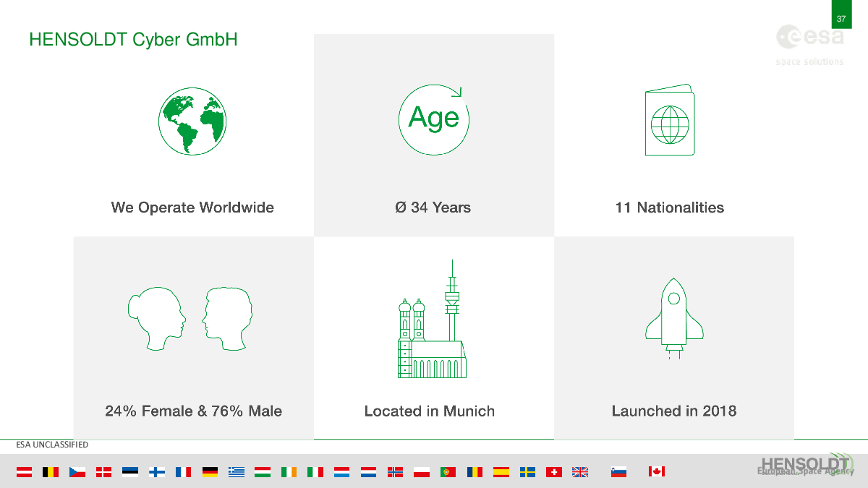
Task: Click the Canada flag
Action: coord(656,472)
